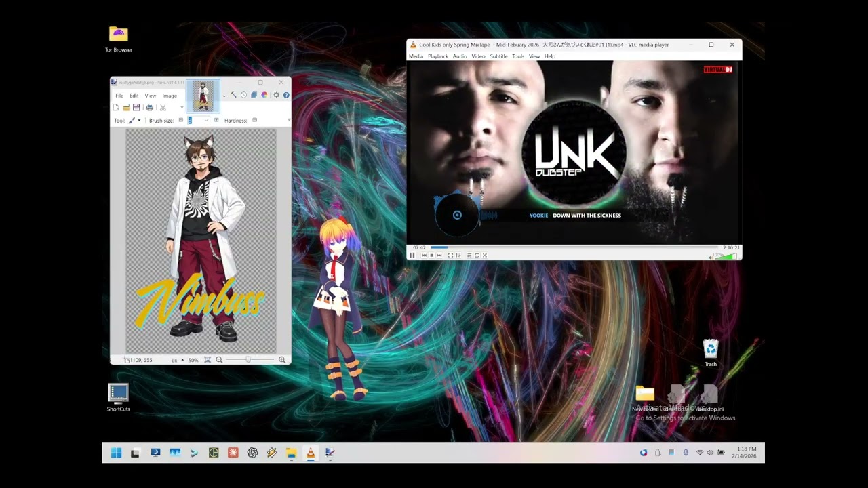The width and height of the screenshot is (868, 488).
Task: Open the View menu in Paint.NET
Action: (x=151, y=96)
